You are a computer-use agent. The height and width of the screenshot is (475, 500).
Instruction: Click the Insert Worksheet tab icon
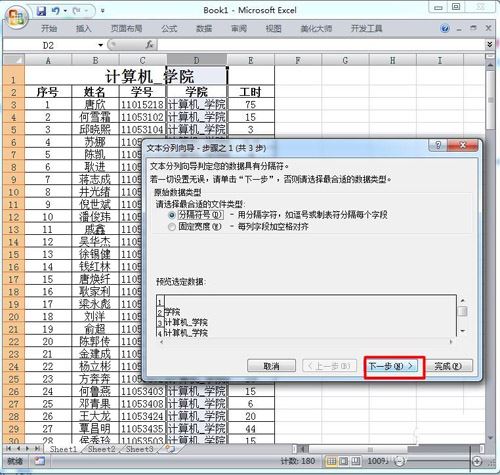[170, 449]
